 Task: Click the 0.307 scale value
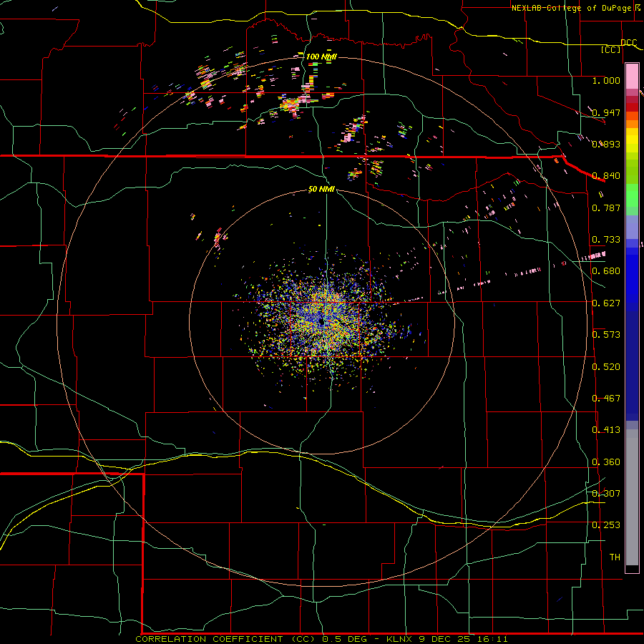click(x=606, y=494)
